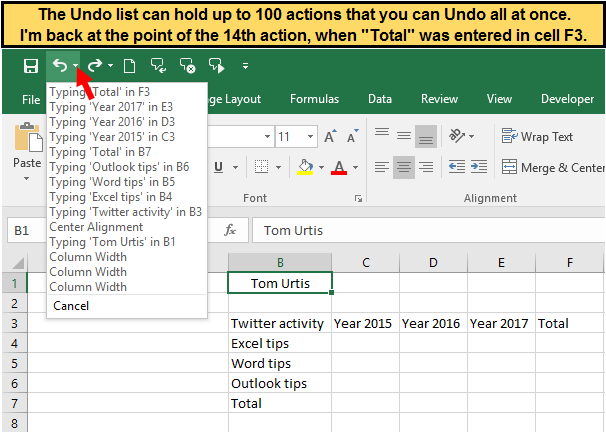Select cell containing Twitter activity
Viewport: 606px width, 433px height.
[280, 323]
